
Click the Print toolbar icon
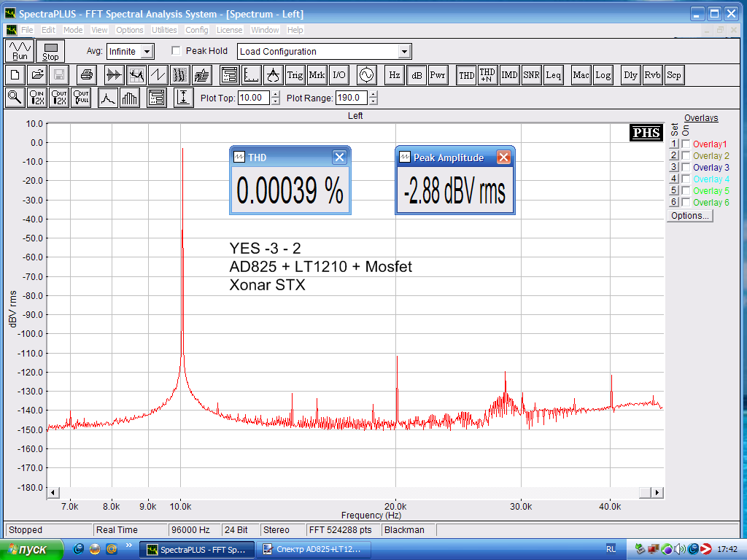87,74
